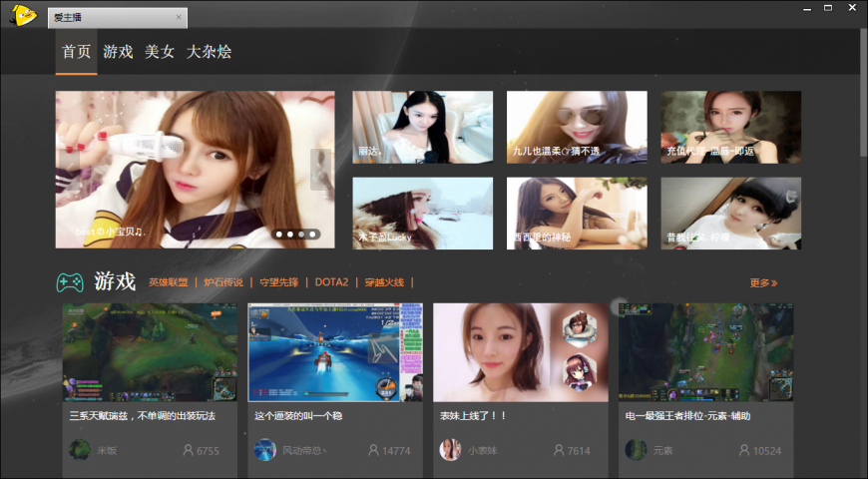
Task: Click viewer count 6755
Action: [209, 451]
